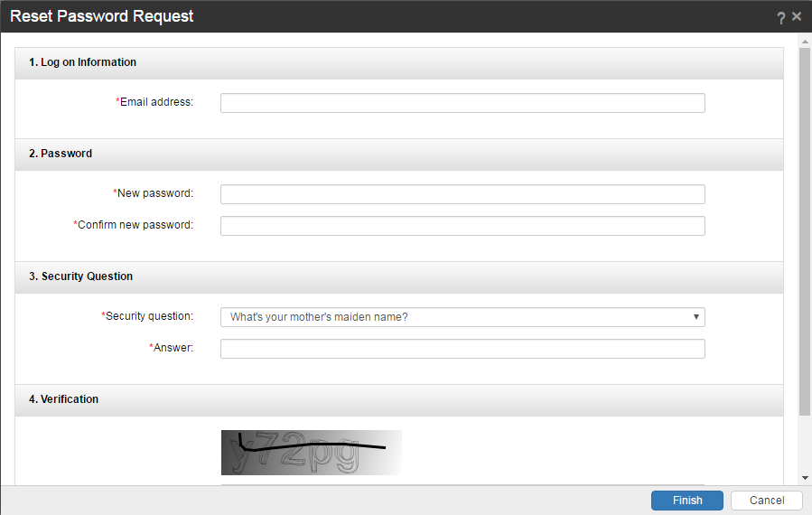
Task: Click the Email address label
Action: [x=156, y=102]
